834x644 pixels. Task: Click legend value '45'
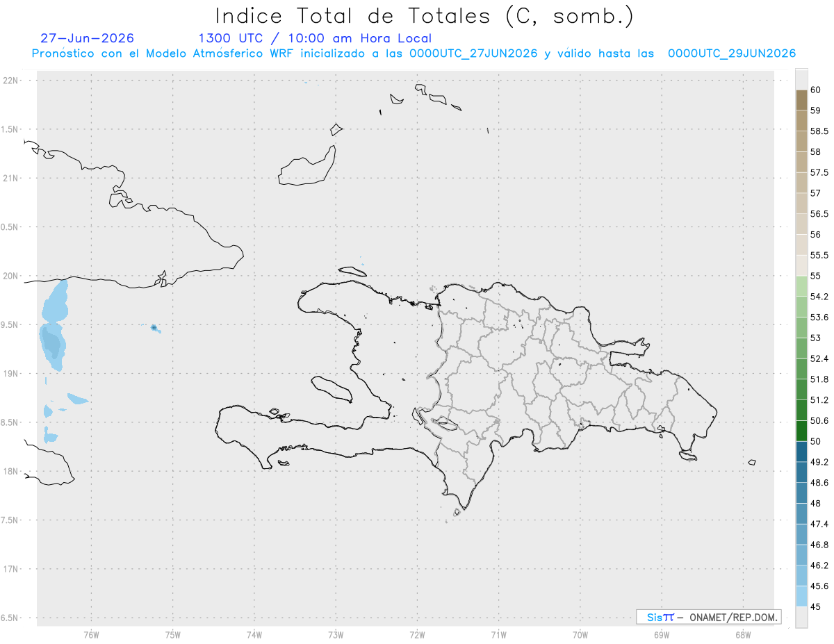coord(815,606)
